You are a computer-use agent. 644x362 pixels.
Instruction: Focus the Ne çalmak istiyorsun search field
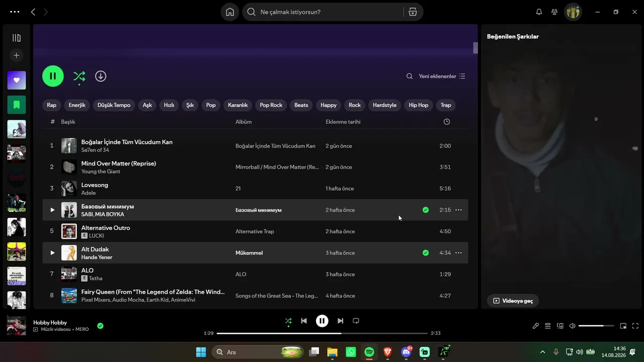(330, 12)
